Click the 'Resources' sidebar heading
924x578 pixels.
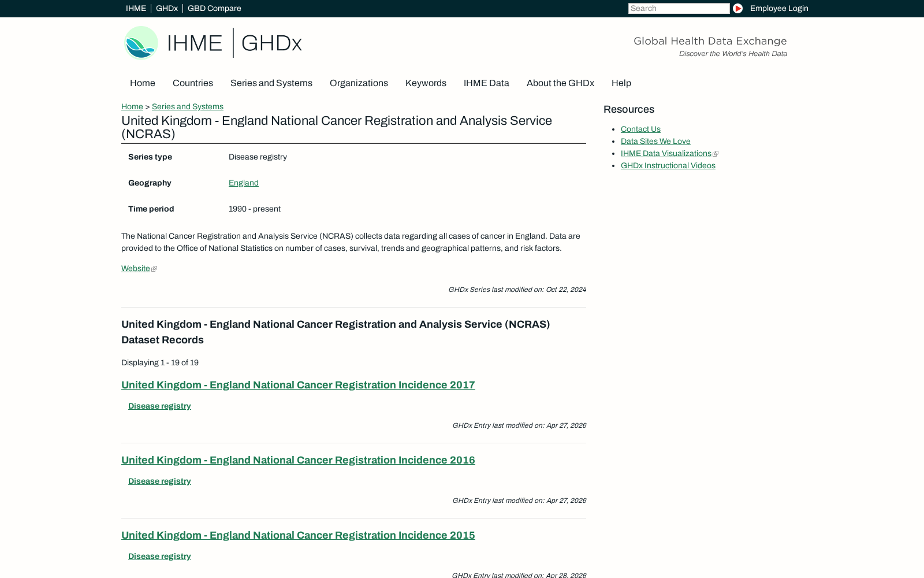[x=629, y=109]
